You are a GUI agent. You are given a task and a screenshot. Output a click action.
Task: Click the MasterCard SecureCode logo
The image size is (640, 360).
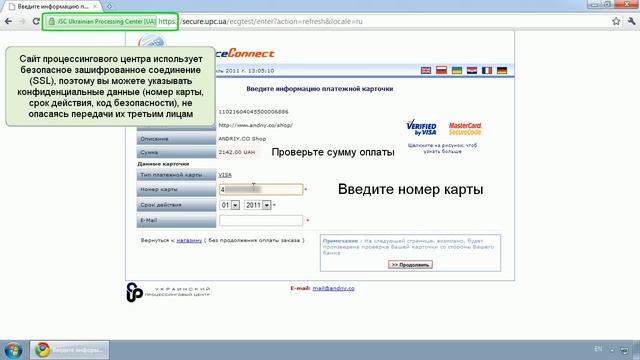[465, 129]
